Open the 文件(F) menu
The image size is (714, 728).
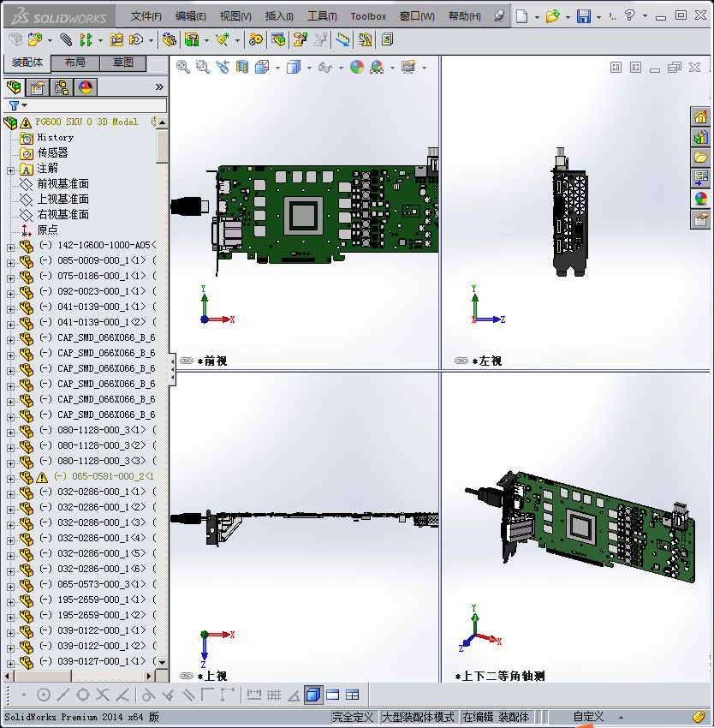point(146,16)
